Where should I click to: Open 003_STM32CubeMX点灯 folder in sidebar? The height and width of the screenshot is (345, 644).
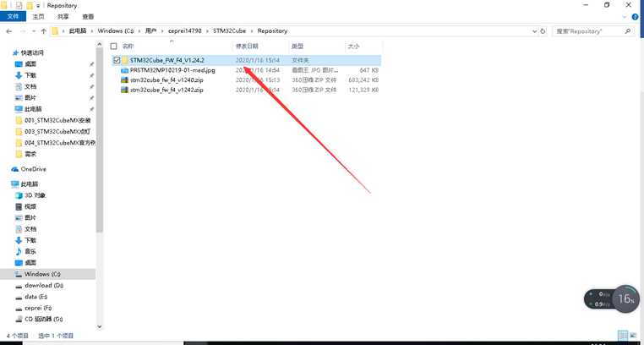(57, 131)
